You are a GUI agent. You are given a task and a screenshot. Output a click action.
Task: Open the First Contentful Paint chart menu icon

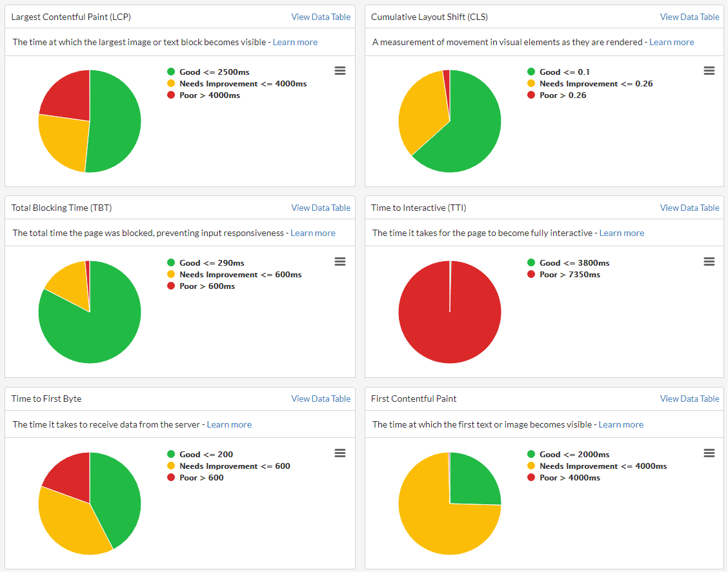[709, 453]
